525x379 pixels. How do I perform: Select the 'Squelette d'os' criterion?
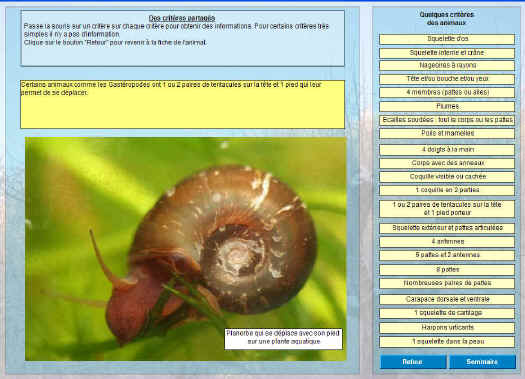[x=447, y=39]
